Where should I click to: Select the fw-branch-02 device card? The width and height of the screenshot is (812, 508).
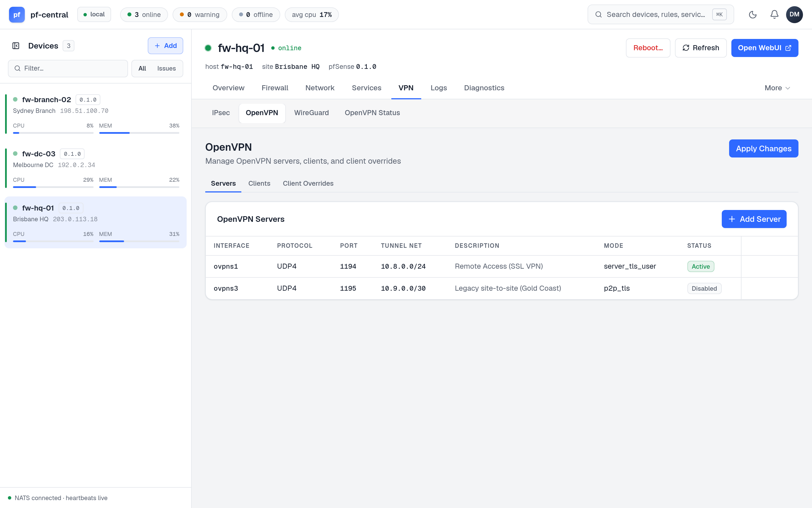click(x=96, y=114)
